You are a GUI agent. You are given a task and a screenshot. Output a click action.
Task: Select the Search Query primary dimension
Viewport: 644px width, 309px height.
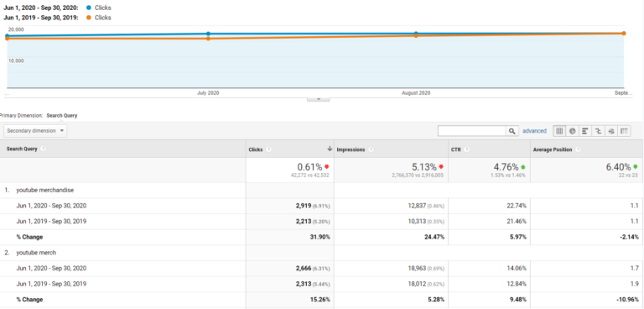[x=62, y=116]
